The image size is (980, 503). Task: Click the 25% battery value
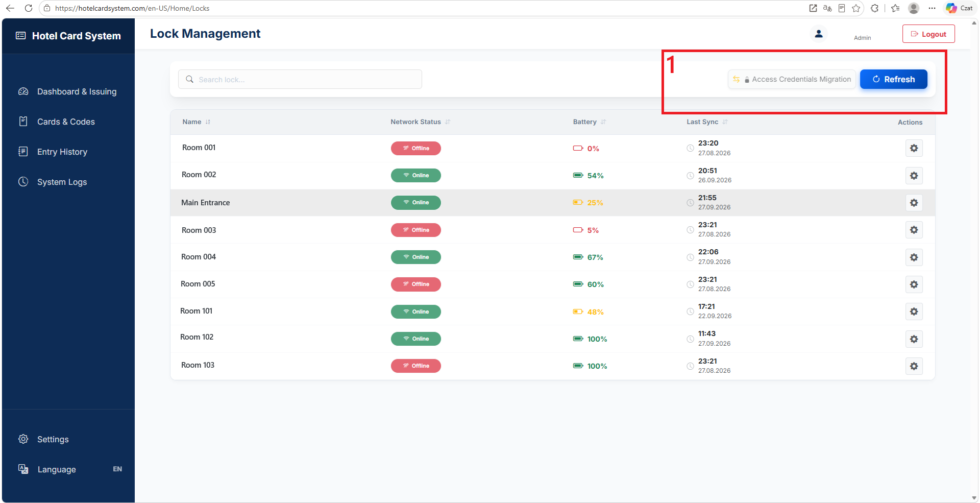coord(595,203)
